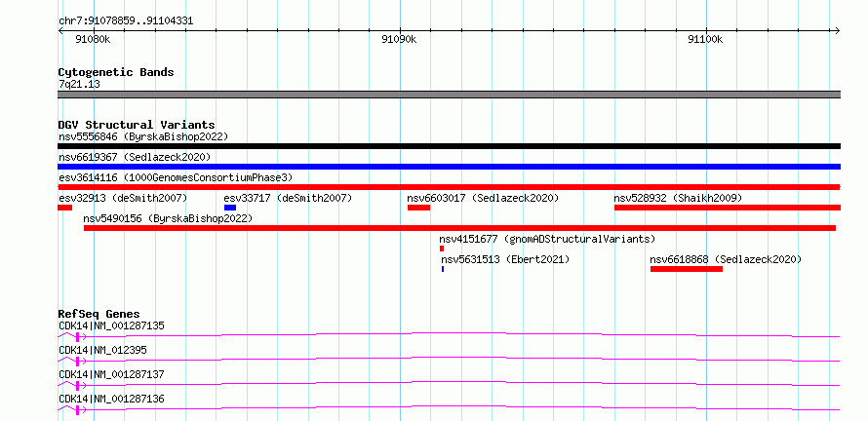
Task: Open nsv528932 (Shaikh2009) label
Action: 678,198
